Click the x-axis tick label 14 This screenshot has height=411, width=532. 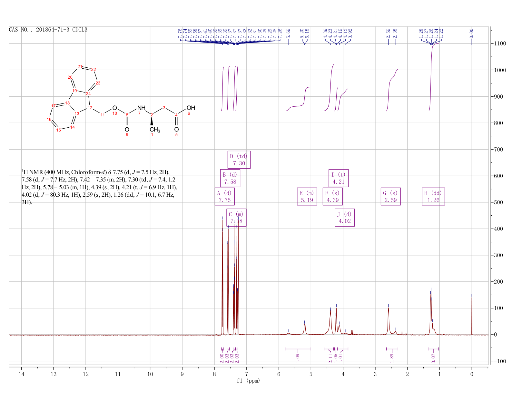(x=21, y=374)
